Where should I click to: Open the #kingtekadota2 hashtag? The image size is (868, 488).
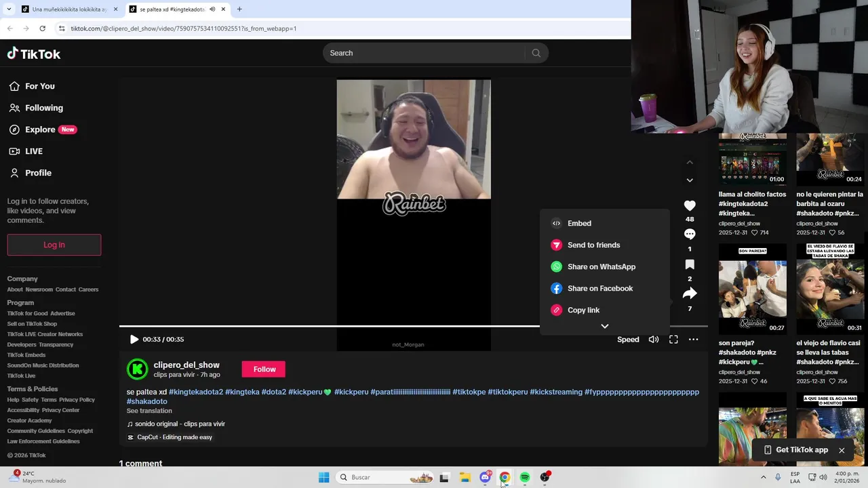196,392
